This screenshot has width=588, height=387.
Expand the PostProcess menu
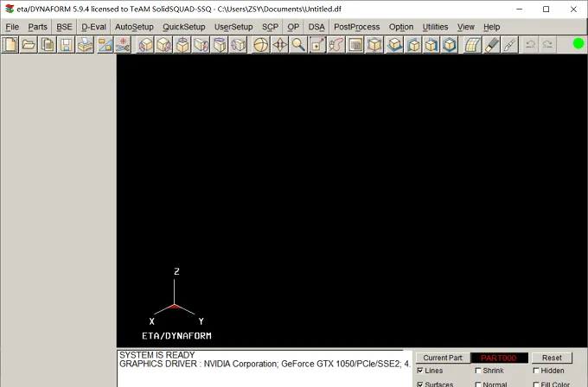(356, 27)
